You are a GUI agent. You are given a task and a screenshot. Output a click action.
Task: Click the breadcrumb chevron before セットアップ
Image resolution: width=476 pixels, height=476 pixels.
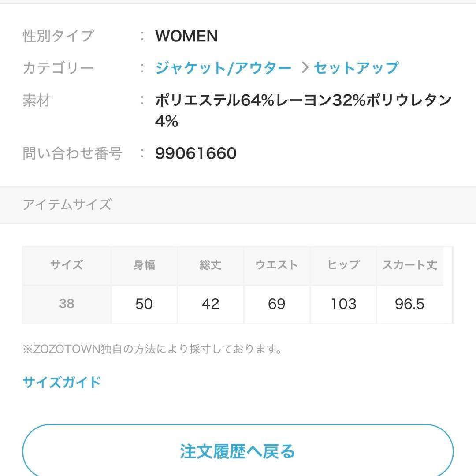(x=305, y=68)
